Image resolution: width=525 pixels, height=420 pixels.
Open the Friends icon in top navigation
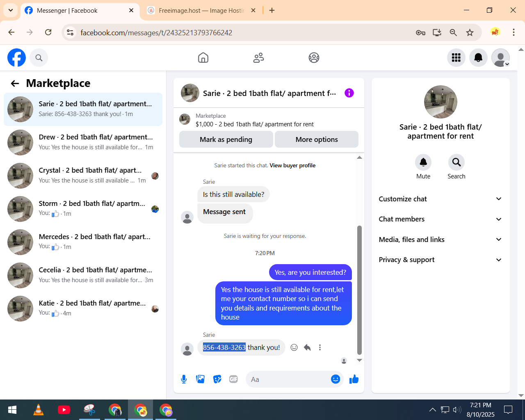(258, 58)
